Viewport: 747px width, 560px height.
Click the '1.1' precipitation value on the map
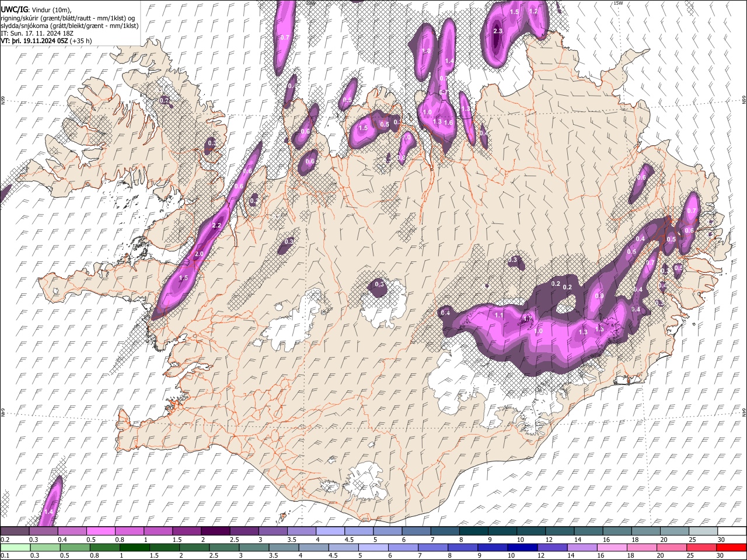point(499,315)
